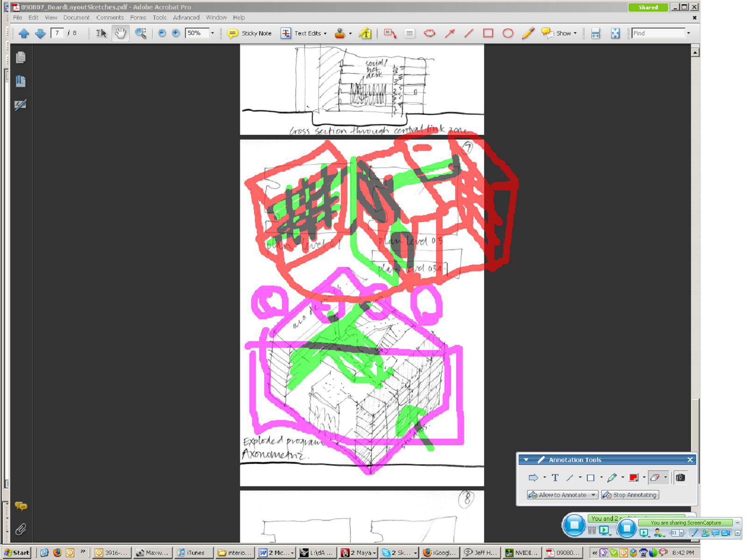Viewport: 747px width, 560px height.
Task: Open the Find options dropdown arrow
Action: tap(688, 33)
